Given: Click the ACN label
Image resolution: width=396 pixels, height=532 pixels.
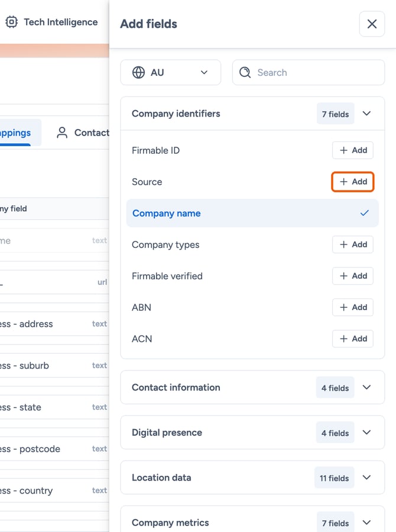Looking at the screenshot, I should click(142, 338).
